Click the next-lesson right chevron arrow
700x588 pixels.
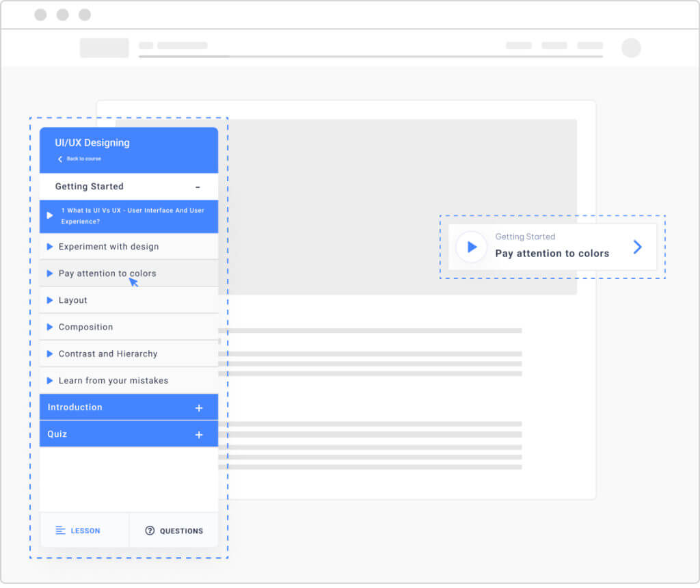coord(638,247)
